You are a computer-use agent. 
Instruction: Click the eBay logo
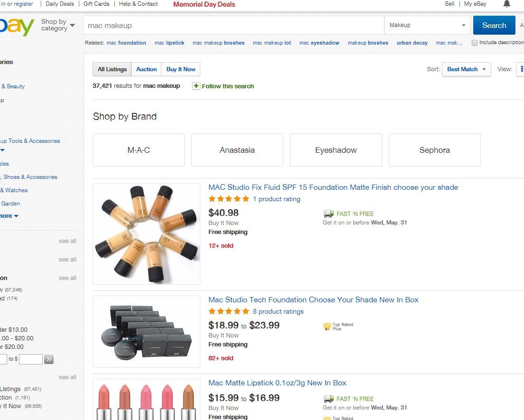[x=17, y=26]
